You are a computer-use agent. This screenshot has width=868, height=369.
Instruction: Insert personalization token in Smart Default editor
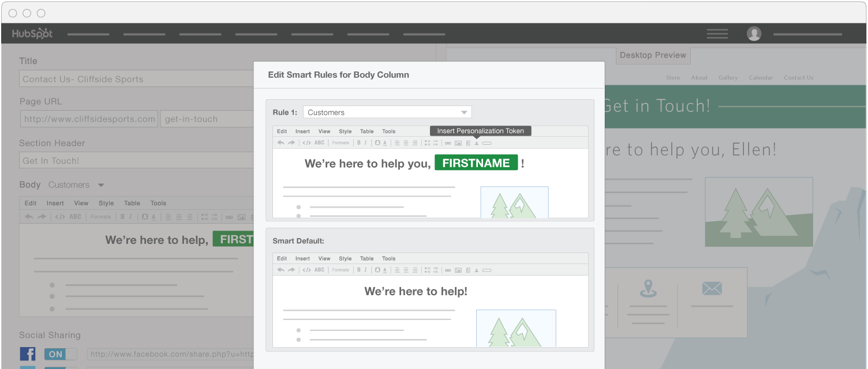pos(477,270)
